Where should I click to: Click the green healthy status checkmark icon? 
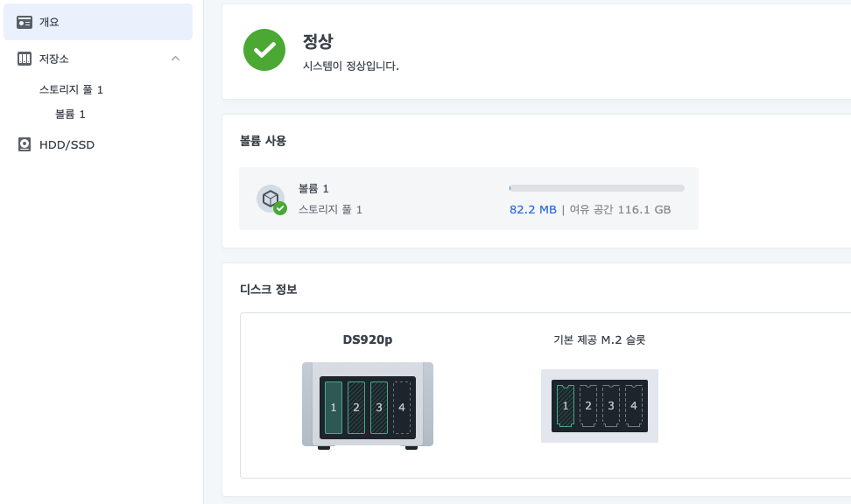264,50
